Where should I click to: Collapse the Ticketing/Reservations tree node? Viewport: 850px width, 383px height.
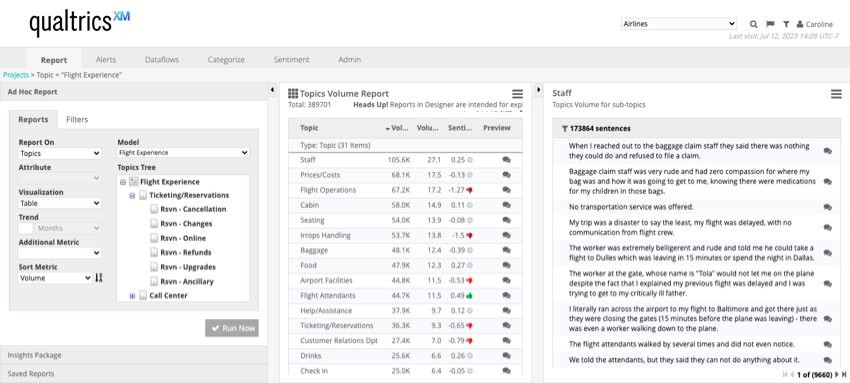pyautogui.click(x=132, y=196)
